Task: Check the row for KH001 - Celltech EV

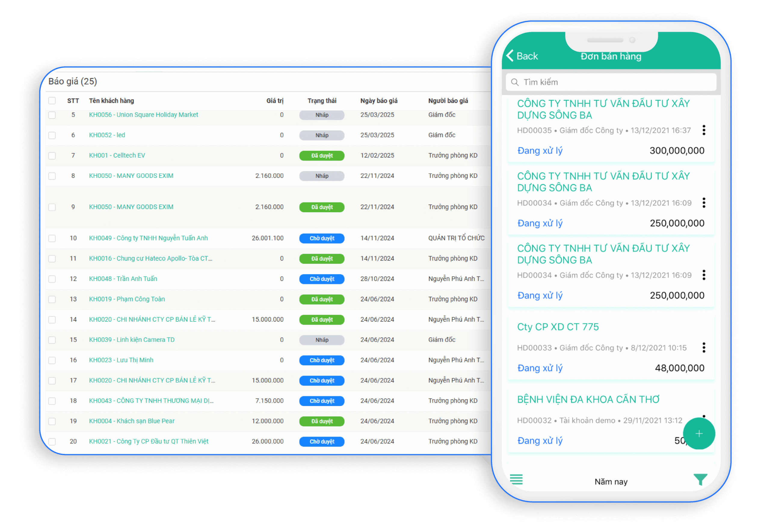Action: [x=52, y=156]
